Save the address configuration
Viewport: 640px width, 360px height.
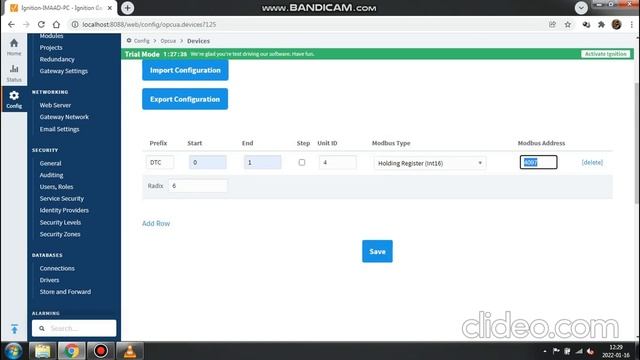click(x=377, y=251)
